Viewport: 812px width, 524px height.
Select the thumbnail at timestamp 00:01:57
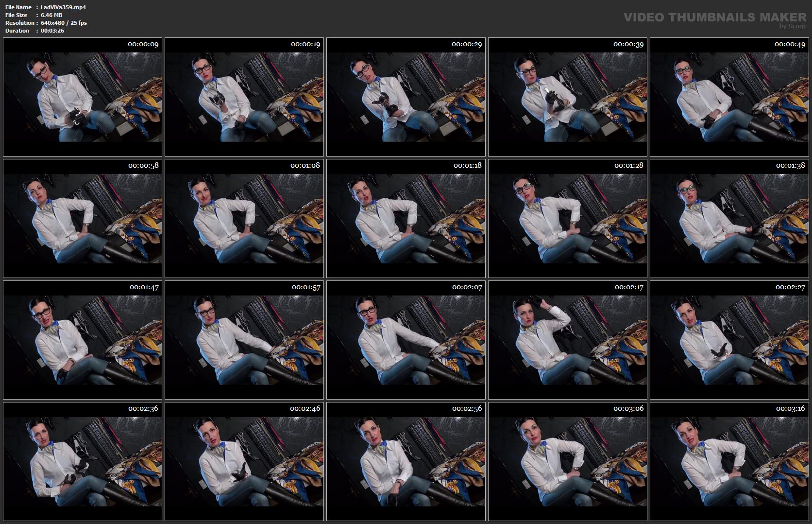point(244,340)
